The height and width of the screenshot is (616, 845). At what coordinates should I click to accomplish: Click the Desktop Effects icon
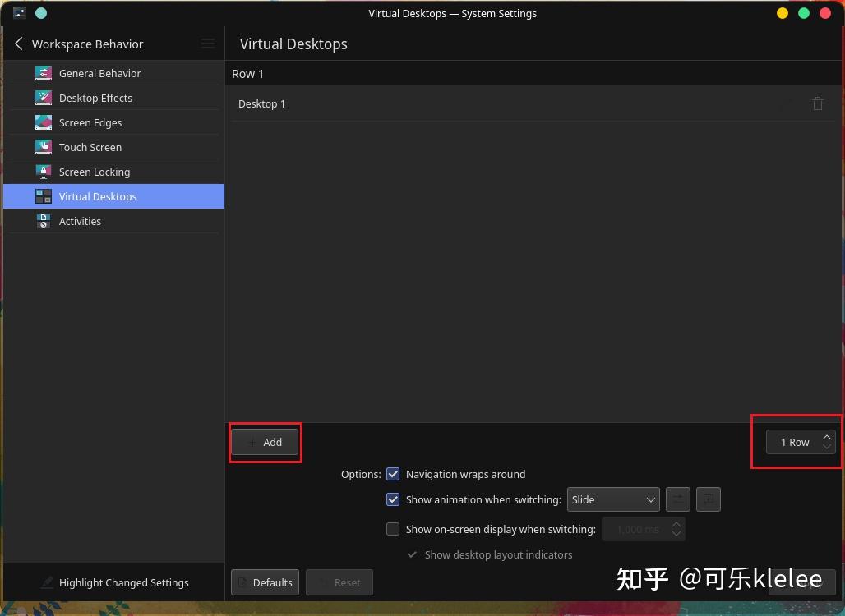tap(44, 98)
